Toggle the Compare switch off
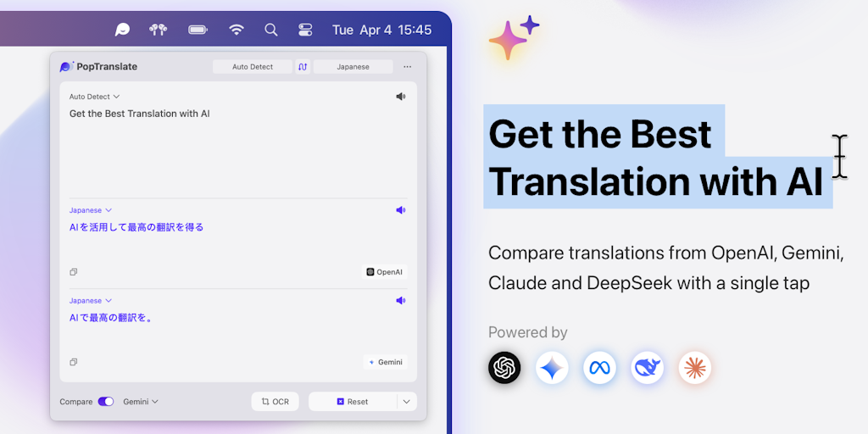The height and width of the screenshot is (434, 868). click(106, 402)
